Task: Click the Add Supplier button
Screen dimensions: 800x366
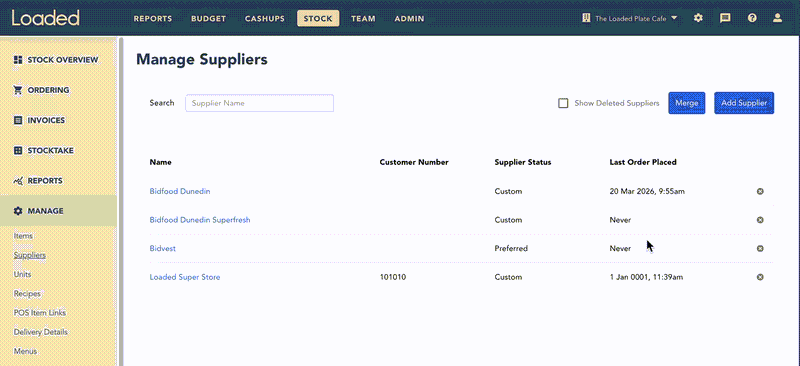Action: click(744, 103)
